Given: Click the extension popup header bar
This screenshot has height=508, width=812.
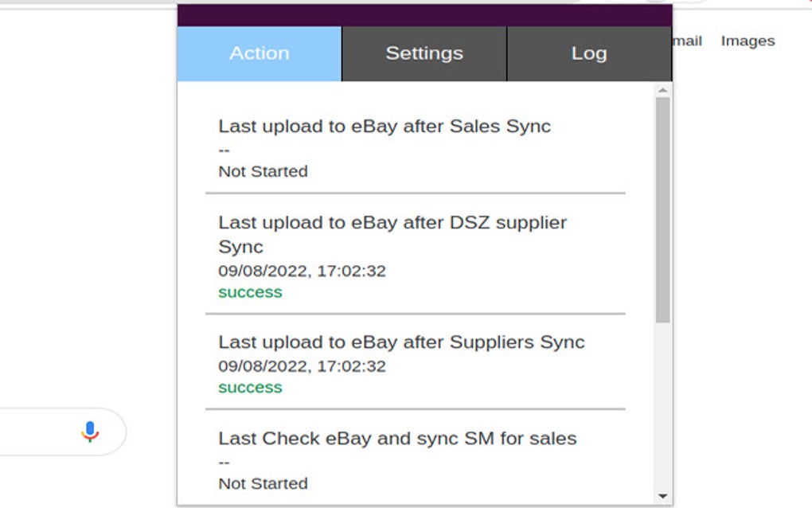Looking at the screenshot, I should tap(424, 12).
